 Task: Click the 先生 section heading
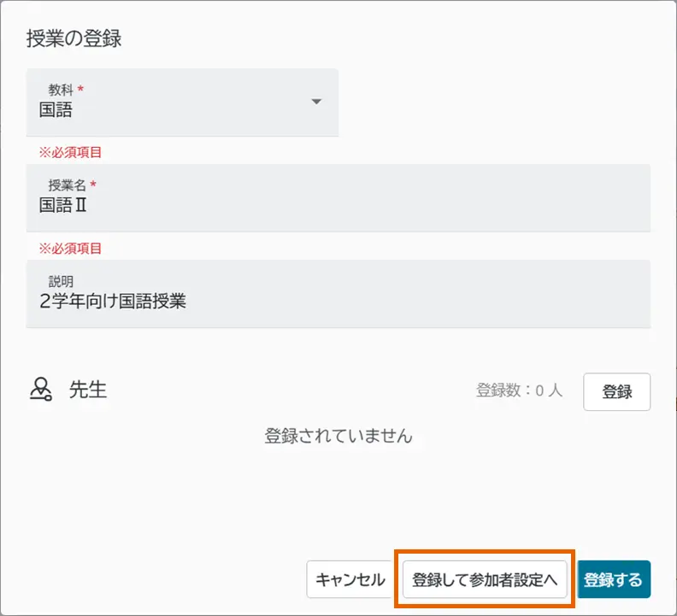[88, 390]
